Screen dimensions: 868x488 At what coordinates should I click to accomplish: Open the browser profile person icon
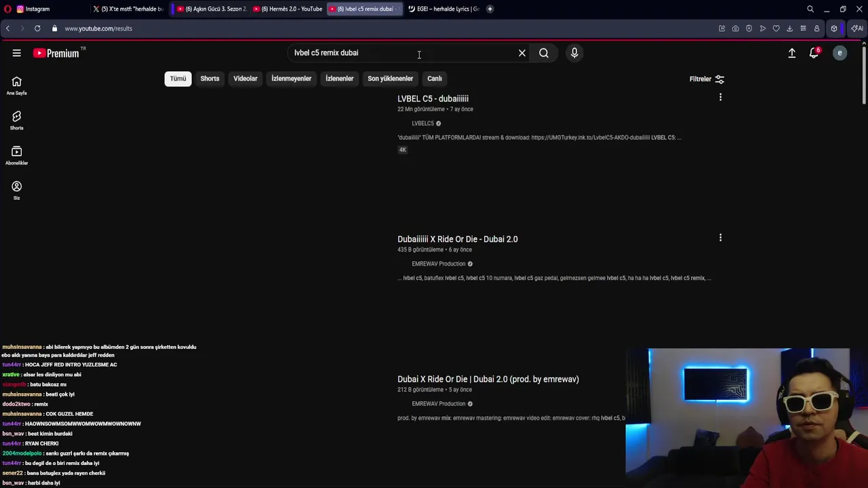pyautogui.click(x=816, y=28)
